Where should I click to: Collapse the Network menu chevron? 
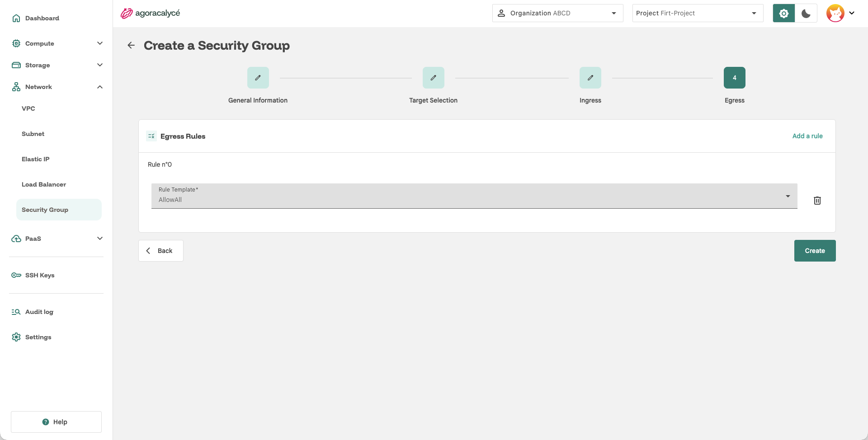coord(100,87)
